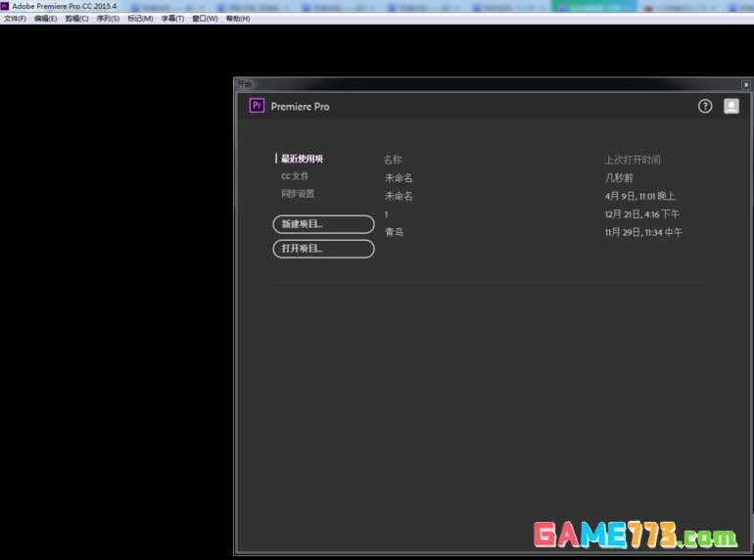The height and width of the screenshot is (560, 754).
Task: Open the 未命名 project from 4月9日
Action: pos(399,196)
